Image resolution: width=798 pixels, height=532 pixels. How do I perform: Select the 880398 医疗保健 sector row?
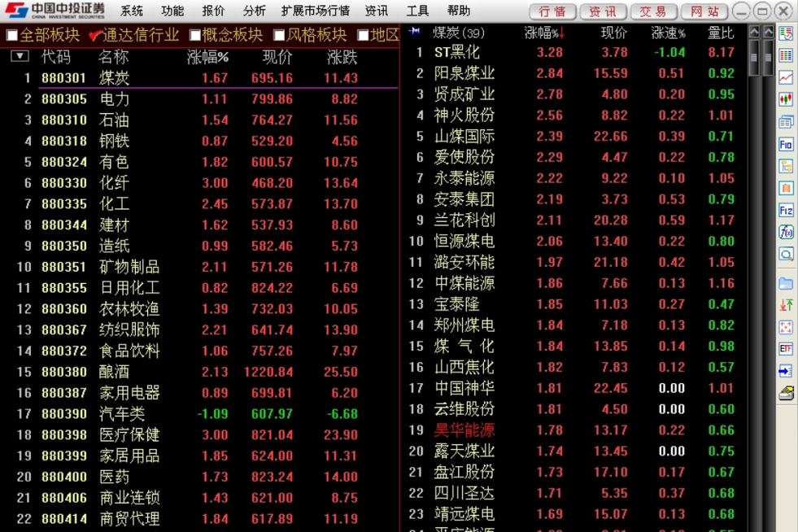pos(199,434)
